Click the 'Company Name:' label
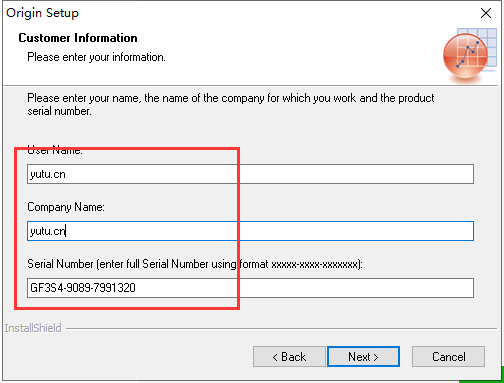The height and width of the screenshot is (383, 504). [66, 207]
